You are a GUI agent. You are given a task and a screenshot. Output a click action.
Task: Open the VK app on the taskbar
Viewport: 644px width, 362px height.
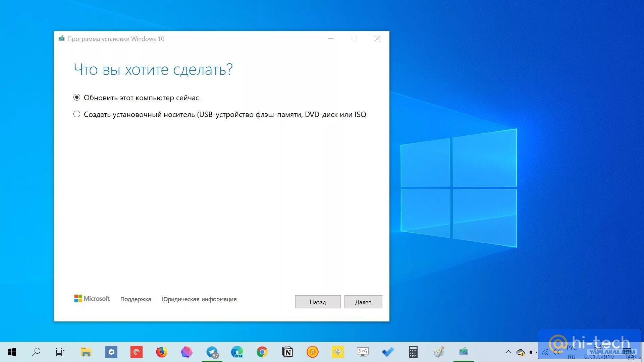coord(111,352)
